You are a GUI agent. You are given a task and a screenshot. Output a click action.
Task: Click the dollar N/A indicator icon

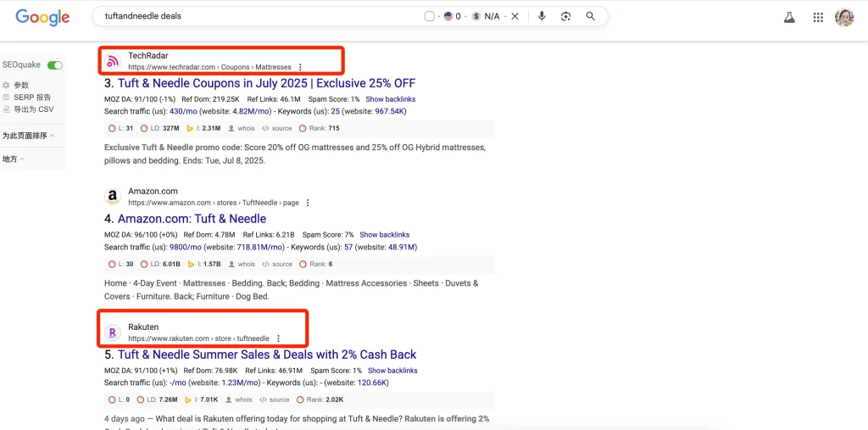[x=476, y=17]
